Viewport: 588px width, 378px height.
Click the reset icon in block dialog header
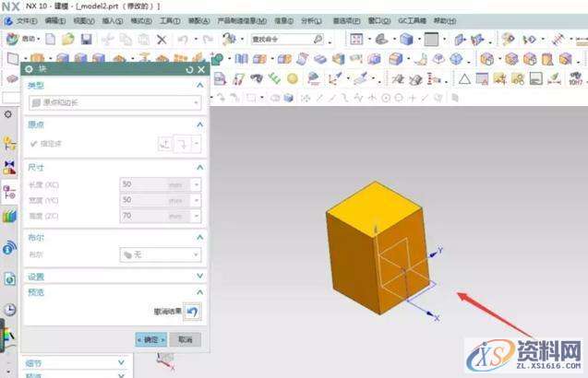[x=189, y=69]
